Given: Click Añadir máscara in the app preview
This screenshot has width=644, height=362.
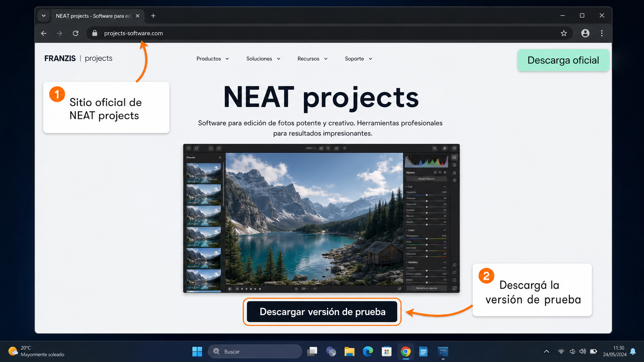Looking at the screenshot, I should 426,179.
